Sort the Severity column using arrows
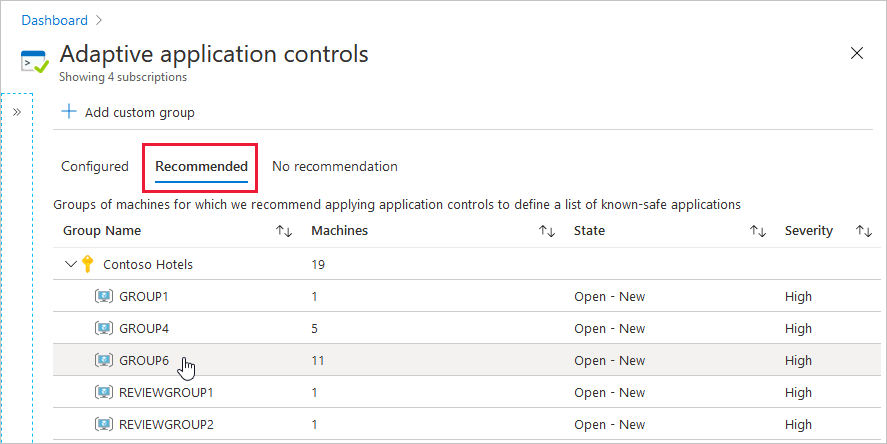This screenshot has width=887, height=444. [x=864, y=231]
